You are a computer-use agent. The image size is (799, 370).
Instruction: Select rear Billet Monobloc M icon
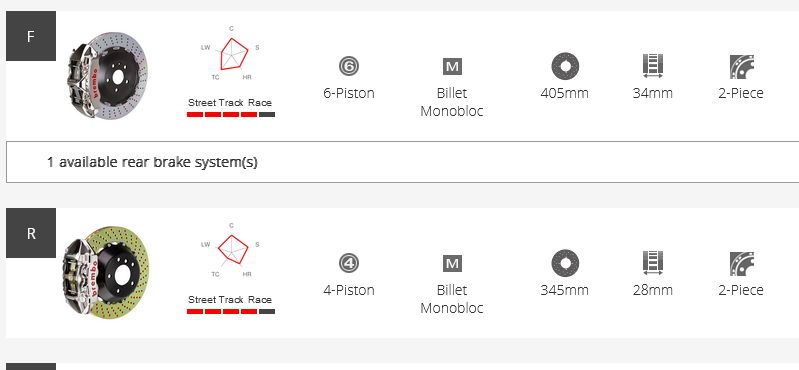[x=452, y=263]
